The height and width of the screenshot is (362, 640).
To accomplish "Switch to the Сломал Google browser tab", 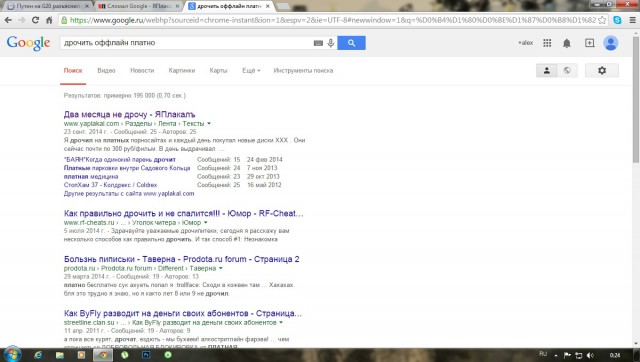I will pyautogui.click(x=138, y=6).
